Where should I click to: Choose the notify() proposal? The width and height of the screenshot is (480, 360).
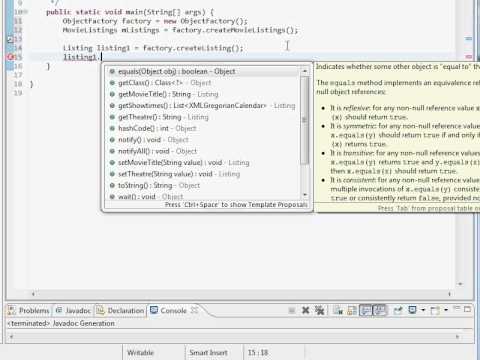click(x=202, y=140)
